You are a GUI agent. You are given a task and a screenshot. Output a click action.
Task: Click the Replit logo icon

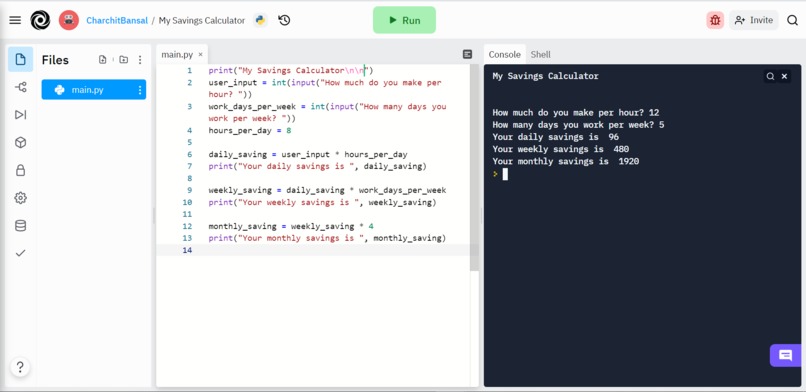coord(40,20)
